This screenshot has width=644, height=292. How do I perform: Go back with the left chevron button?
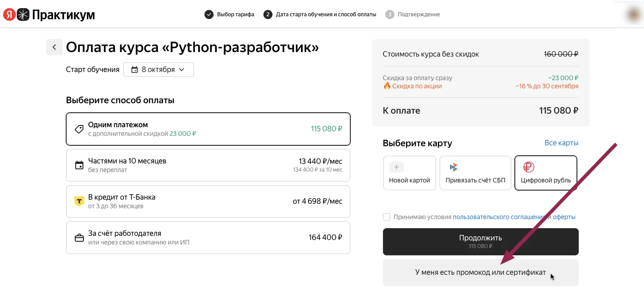[x=54, y=47]
